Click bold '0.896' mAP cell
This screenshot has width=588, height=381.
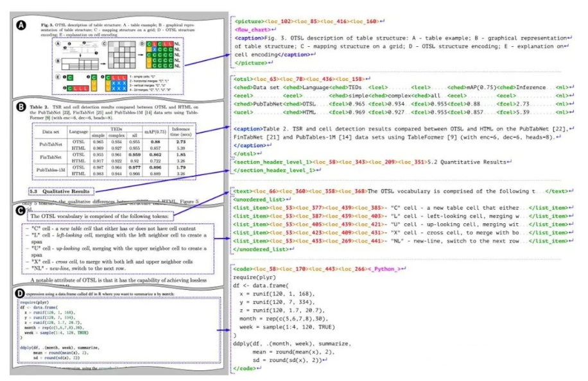click(155, 167)
